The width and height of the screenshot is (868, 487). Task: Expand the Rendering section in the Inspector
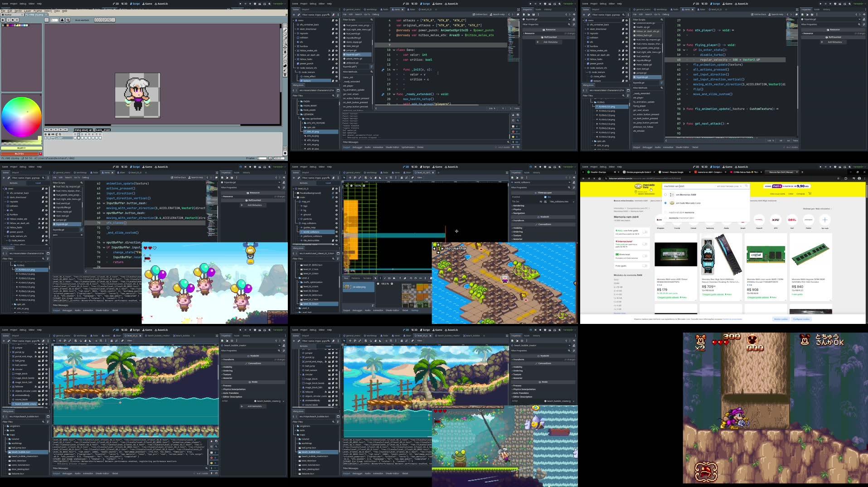pos(519,206)
